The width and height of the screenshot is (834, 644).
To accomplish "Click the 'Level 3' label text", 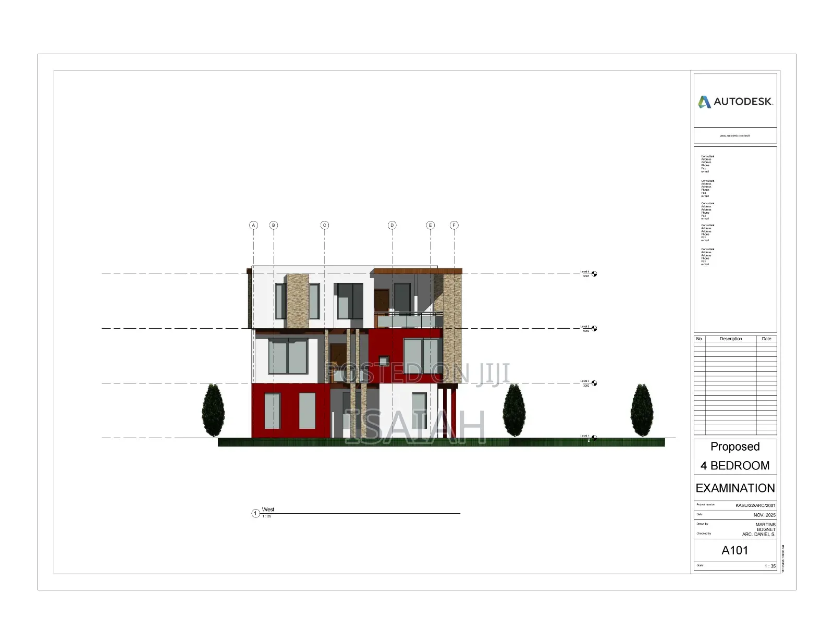I will pyautogui.click(x=585, y=327).
